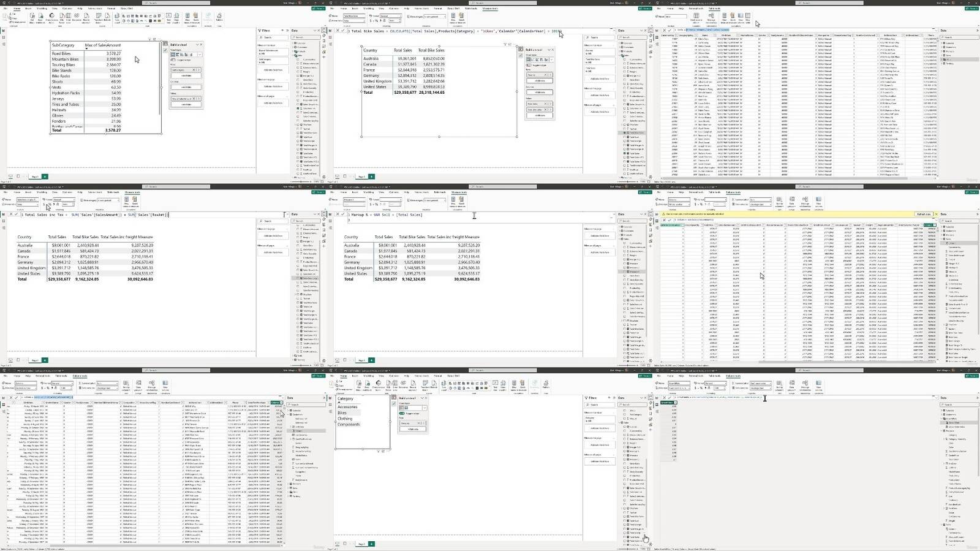
Task: Open the Home table dropdown in the top-middle screenshot
Action: coord(354,21)
